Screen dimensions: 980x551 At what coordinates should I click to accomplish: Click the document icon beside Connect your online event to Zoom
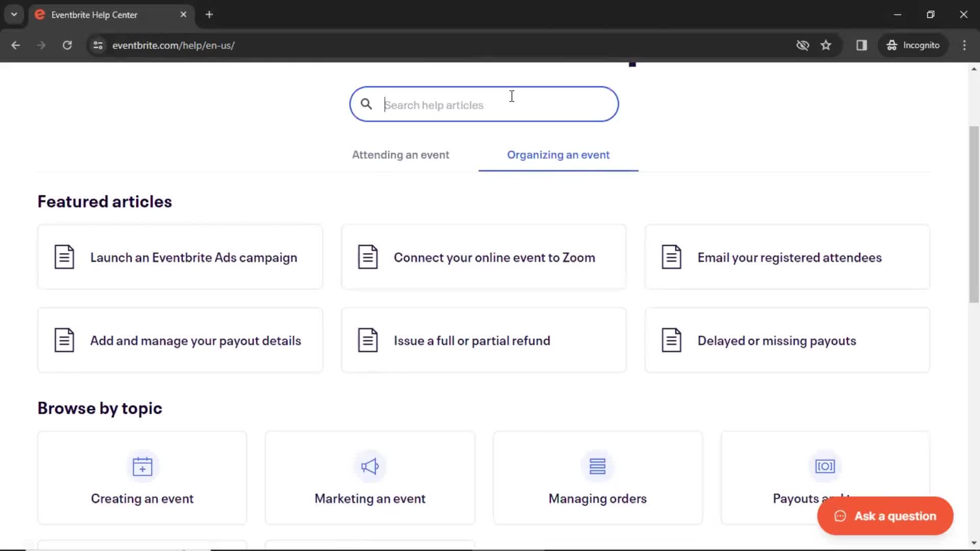(x=367, y=257)
